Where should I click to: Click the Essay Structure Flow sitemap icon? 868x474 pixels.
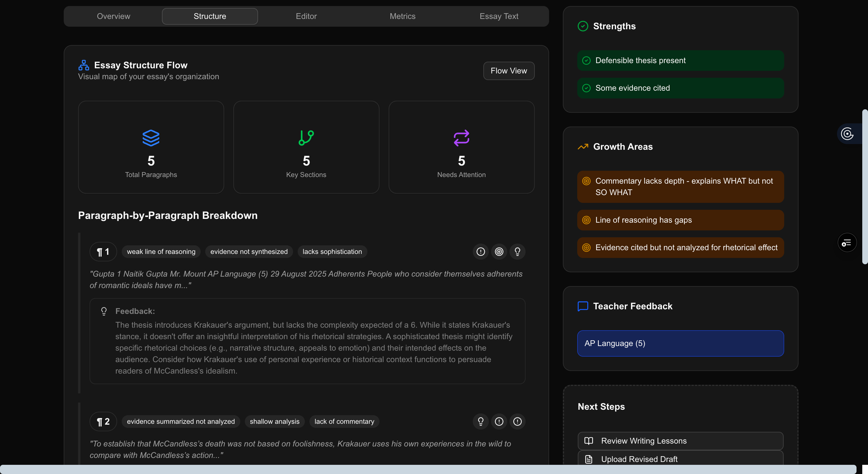point(84,65)
